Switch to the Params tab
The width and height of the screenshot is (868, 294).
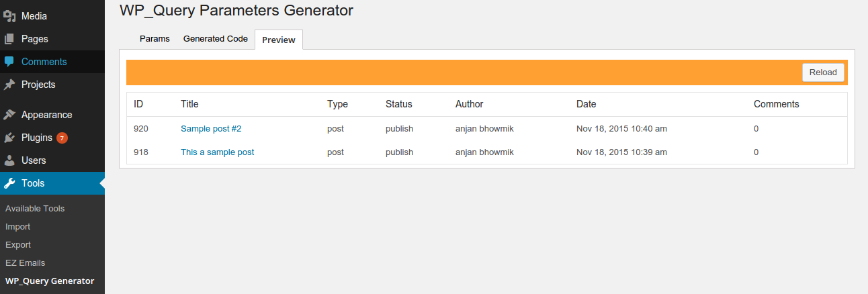pyautogui.click(x=155, y=39)
